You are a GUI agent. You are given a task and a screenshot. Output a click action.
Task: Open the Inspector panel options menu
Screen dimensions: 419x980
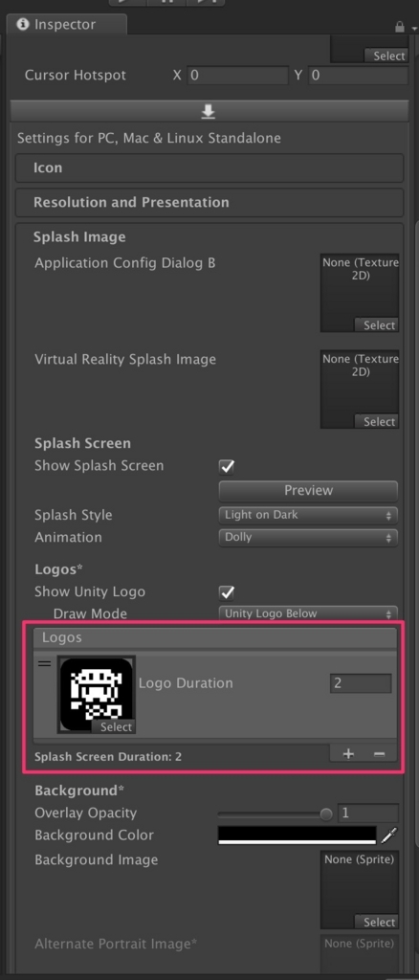click(413, 28)
